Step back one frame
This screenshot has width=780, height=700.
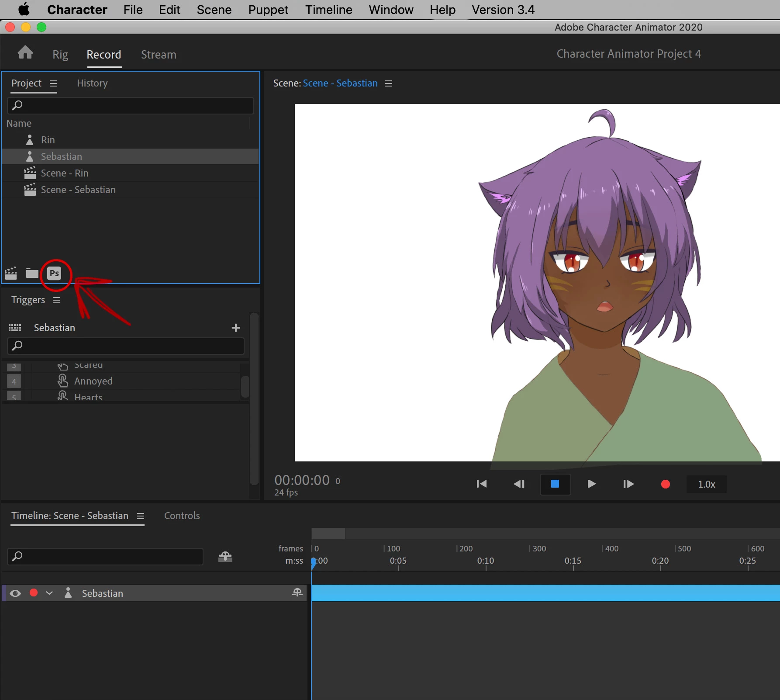(x=519, y=484)
